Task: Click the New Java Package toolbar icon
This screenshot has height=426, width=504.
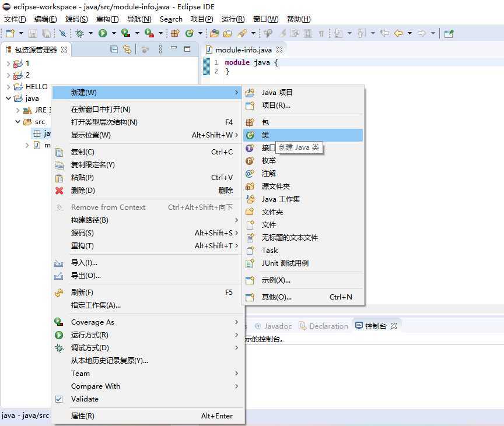Action: click(x=175, y=33)
